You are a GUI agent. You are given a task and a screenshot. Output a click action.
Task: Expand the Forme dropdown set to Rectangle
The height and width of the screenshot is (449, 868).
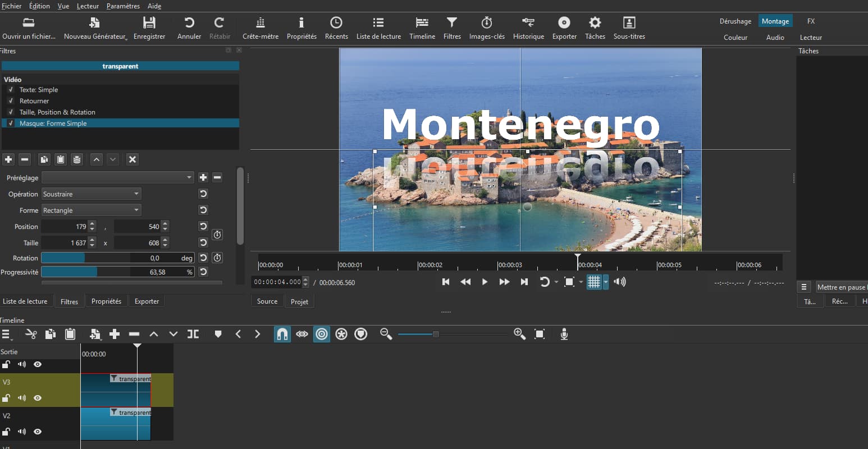[x=91, y=210]
